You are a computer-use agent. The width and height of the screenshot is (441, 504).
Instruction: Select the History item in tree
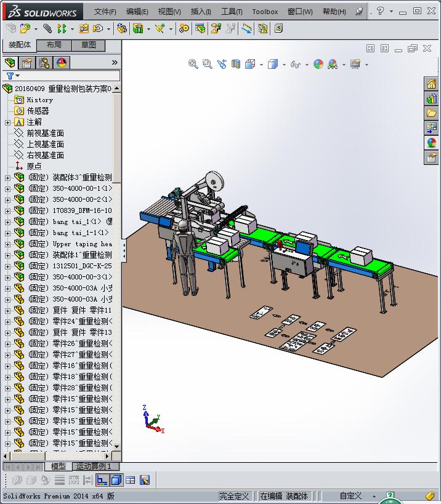tap(40, 100)
